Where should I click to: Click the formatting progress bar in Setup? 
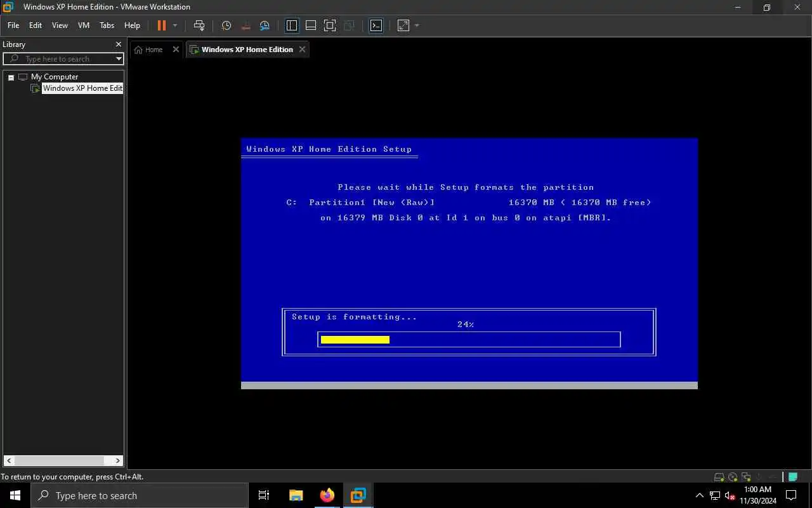click(469, 340)
